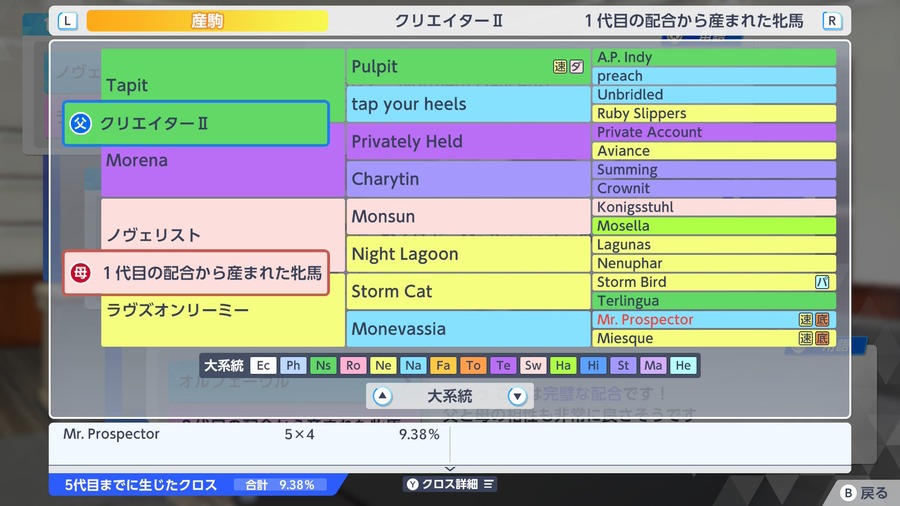Screen dimensions: 900x506
Task: Click the blue 父 sire icon
Action: [80, 123]
